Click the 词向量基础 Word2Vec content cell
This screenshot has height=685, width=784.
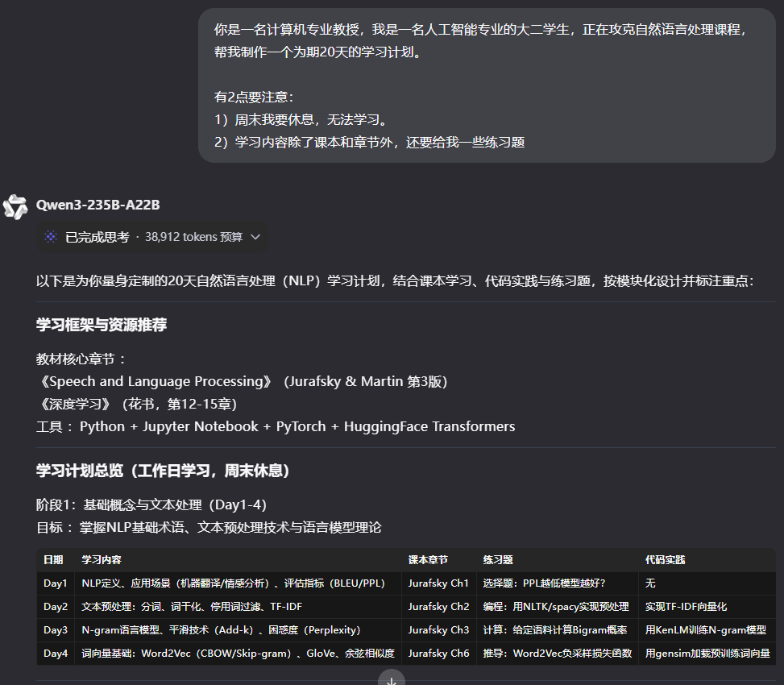238,654
